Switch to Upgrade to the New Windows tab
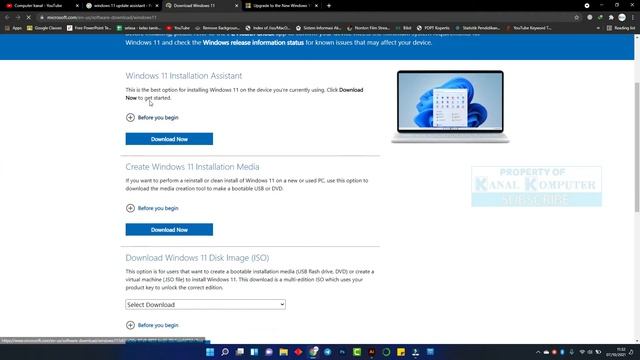Image resolution: width=640 pixels, height=360 pixels. (282, 6)
